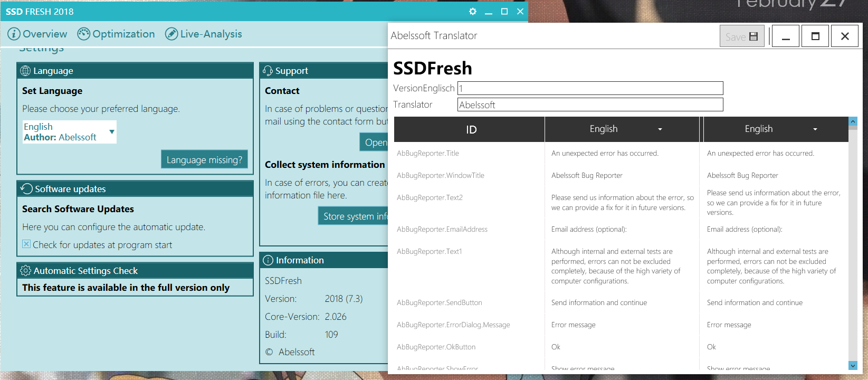
Task: Click second column 'Abelssoft Bug Reporter' cell
Action: [742, 176]
